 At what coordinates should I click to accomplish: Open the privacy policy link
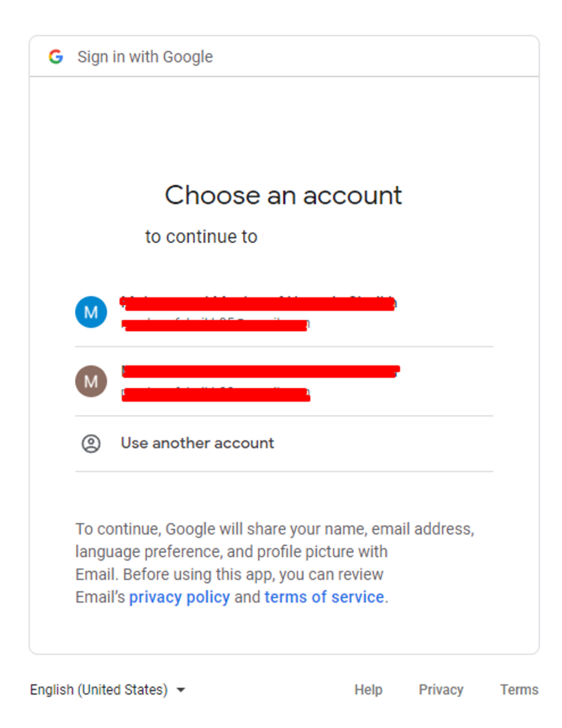point(179,597)
